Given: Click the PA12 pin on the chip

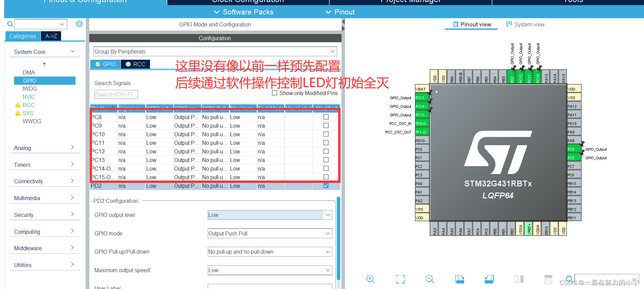Looking at the screenshot, I should (574, 106).
